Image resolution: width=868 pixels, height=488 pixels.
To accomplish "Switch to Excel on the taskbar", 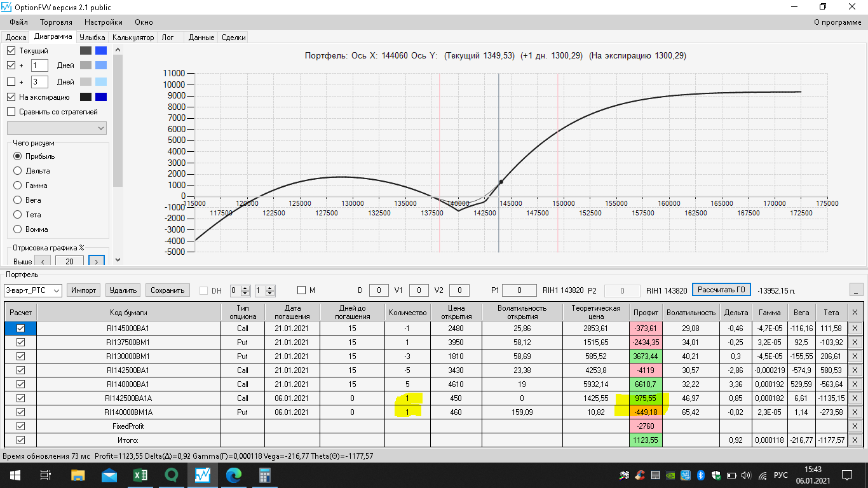I will 140,475.
